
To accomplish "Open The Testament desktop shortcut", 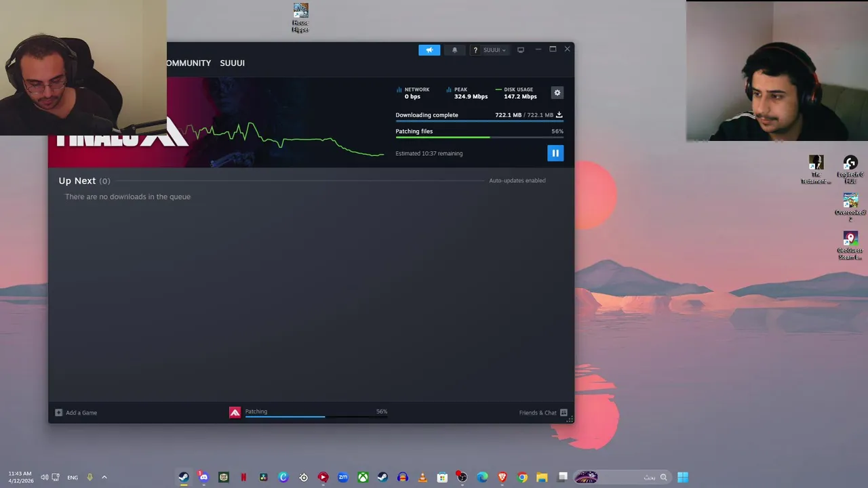I will (x=816, y=170).
